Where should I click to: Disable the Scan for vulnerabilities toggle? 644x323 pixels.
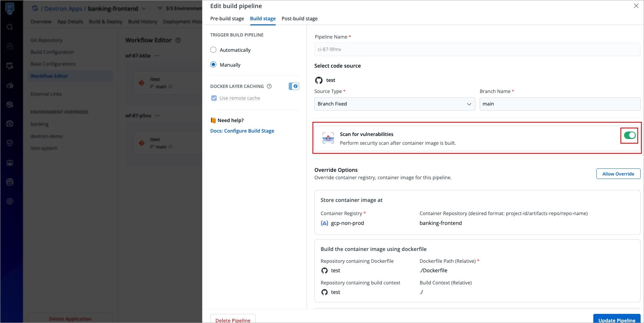coord(629,136)
